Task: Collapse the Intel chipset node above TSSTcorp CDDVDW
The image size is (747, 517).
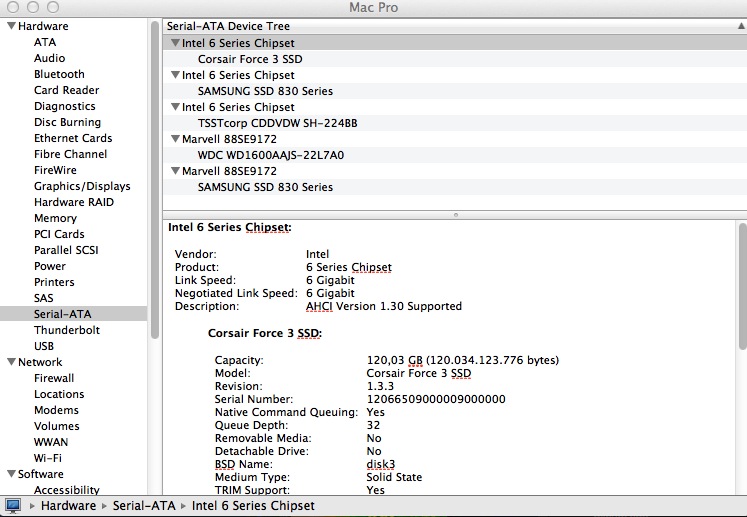Action: coord(175,107)
